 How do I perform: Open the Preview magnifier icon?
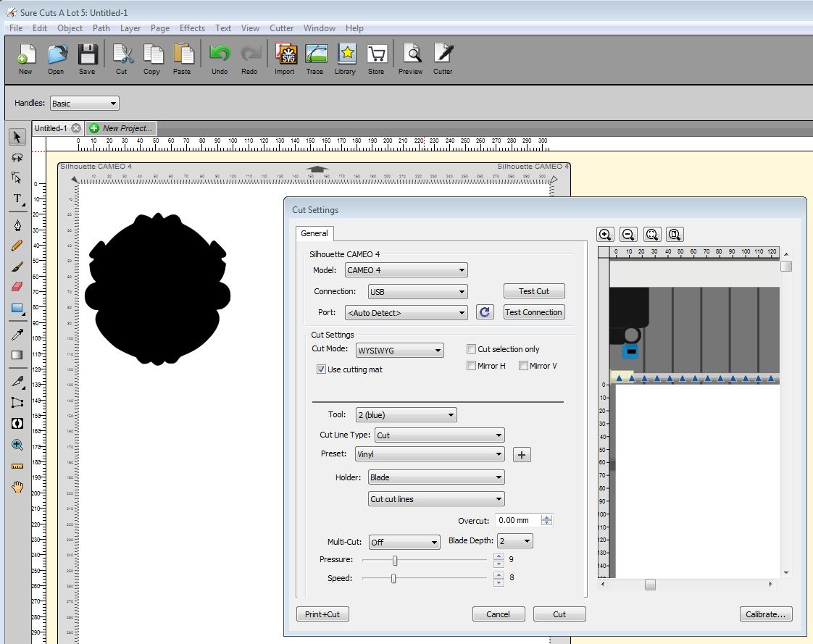[x=411, y=59]
